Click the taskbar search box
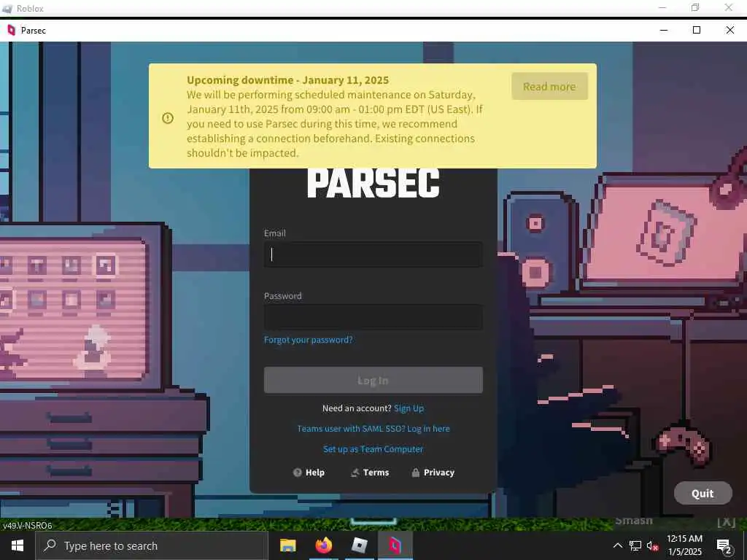 pos(152,545)
